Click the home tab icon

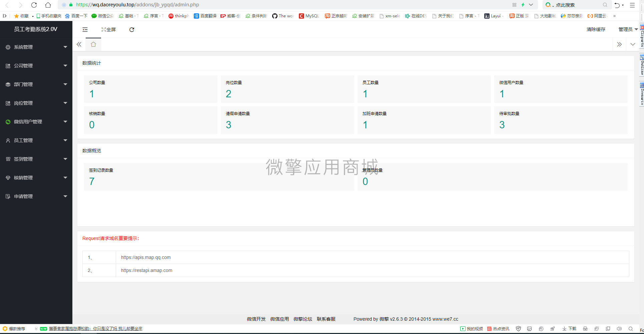click(93, 44)
